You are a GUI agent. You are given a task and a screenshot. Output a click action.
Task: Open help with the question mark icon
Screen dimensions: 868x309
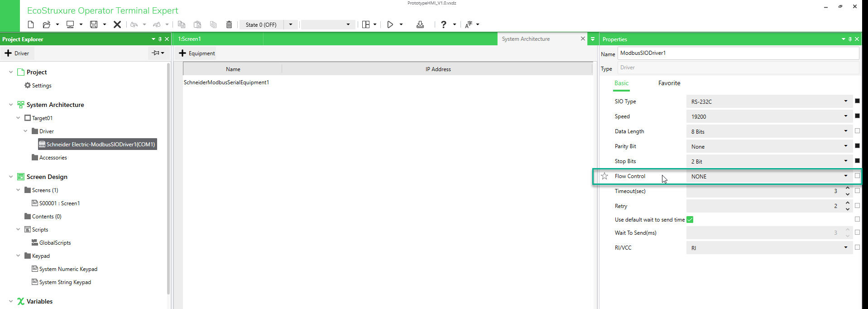pyautogui.click(x=444, y=24)
